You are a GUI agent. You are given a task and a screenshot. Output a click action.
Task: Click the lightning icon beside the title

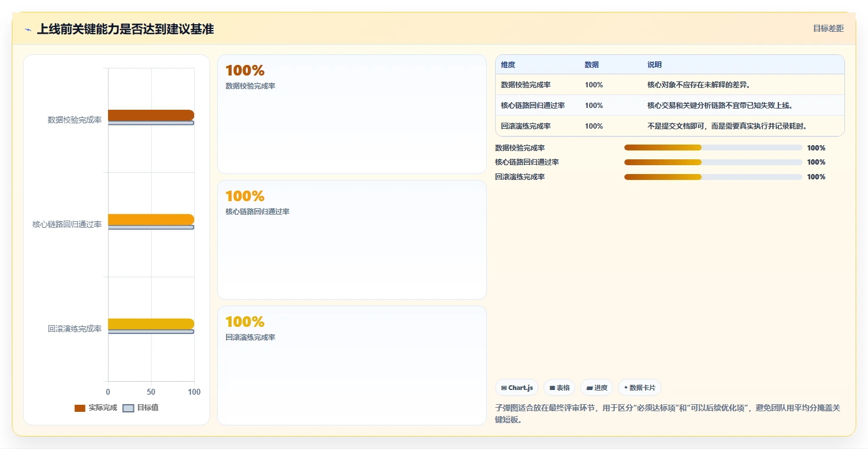(x=28, y=30)
